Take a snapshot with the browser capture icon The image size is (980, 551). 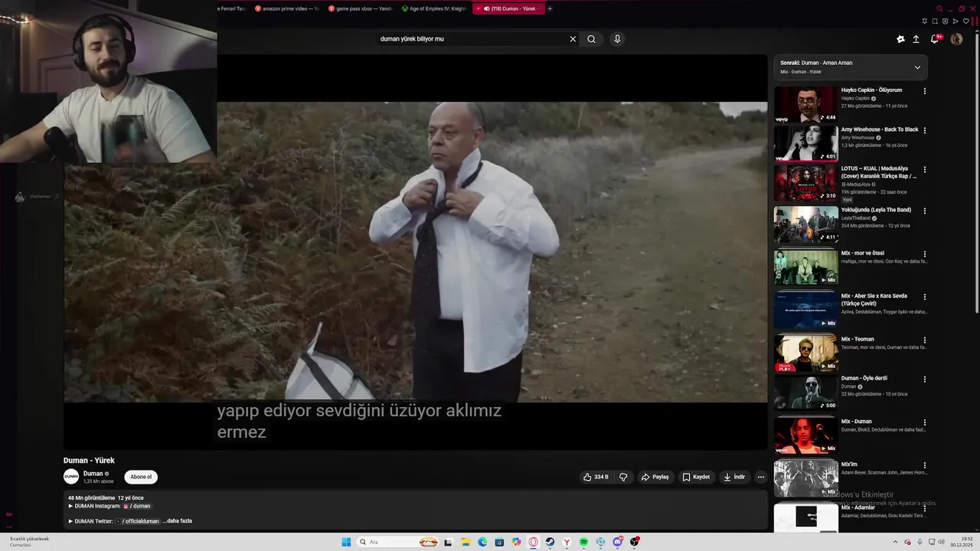click(935, 21)
